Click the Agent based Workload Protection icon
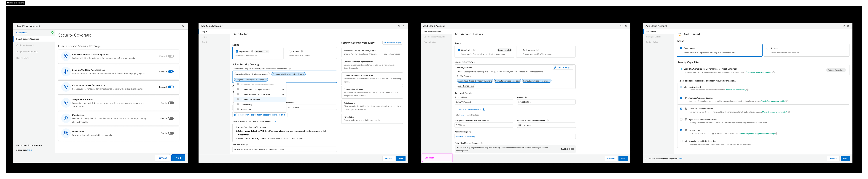 (x=686, y=119)
